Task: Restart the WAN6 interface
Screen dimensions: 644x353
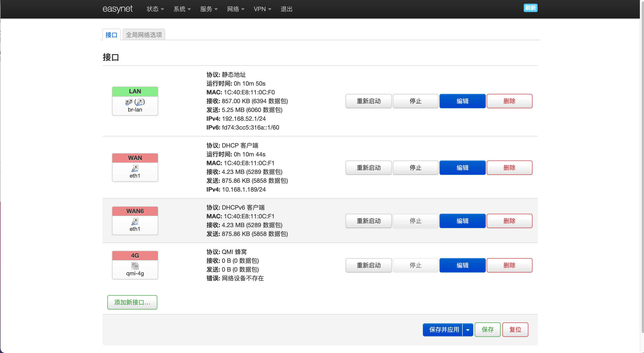Action: (368, 221)
